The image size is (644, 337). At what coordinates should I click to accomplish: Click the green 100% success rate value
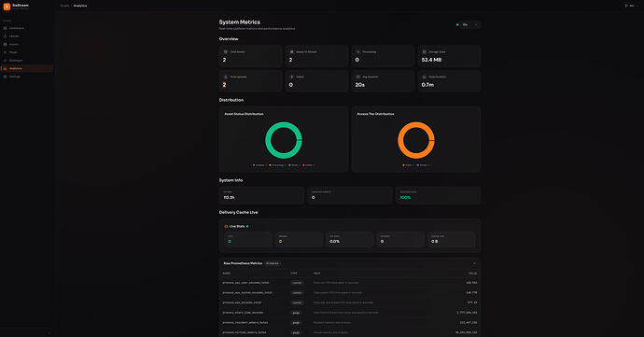pos(405,198)
